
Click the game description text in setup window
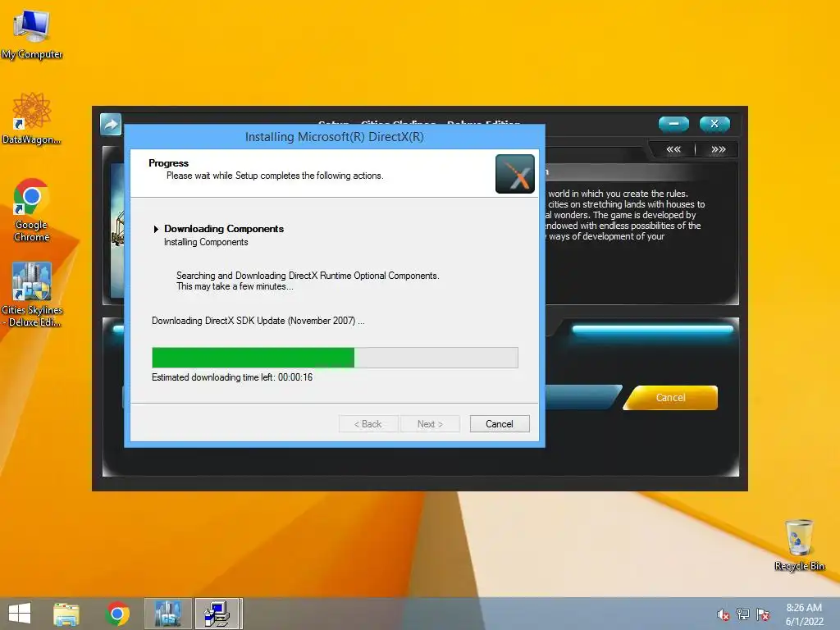pos(625,215)
